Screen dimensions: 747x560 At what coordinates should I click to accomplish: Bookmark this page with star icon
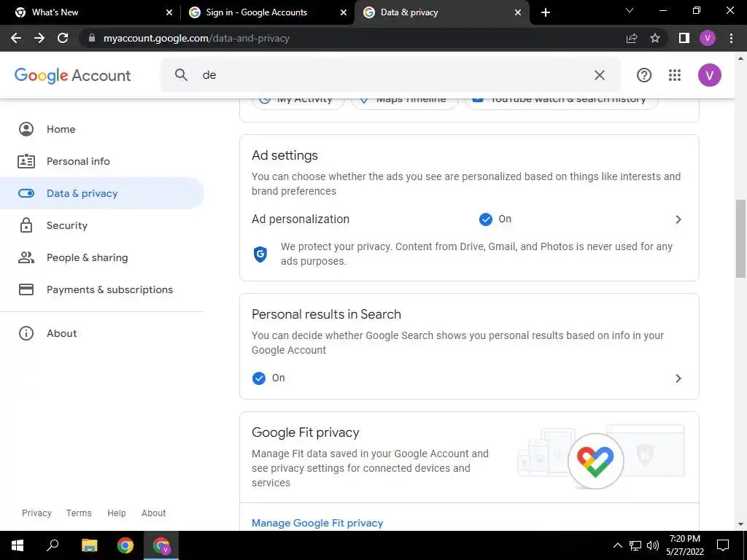(x=655, y=38)
